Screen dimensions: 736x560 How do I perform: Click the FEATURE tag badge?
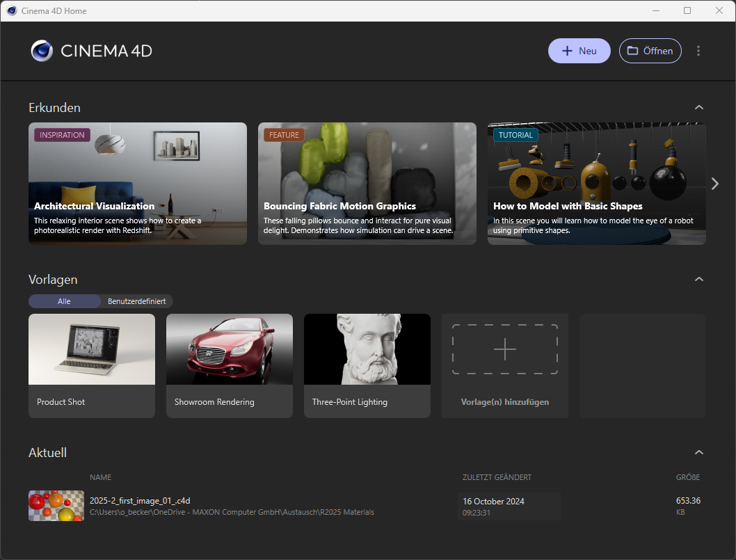point(284,135)
